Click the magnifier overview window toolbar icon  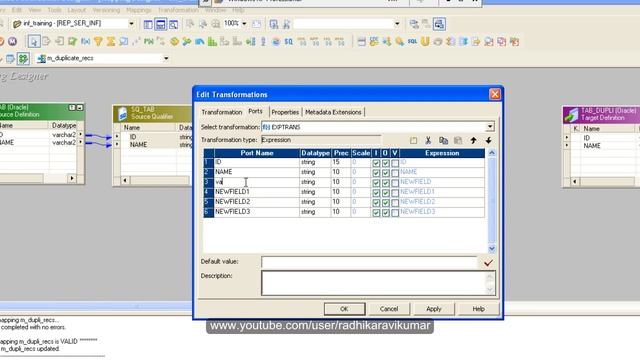pyautogui.click(x=173, y=24)
